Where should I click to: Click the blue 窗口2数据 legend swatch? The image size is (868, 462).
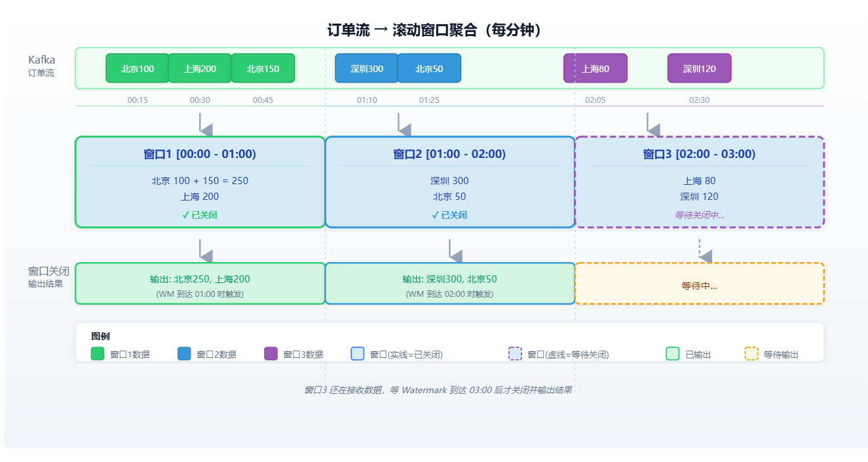click(x=184, y=354)
